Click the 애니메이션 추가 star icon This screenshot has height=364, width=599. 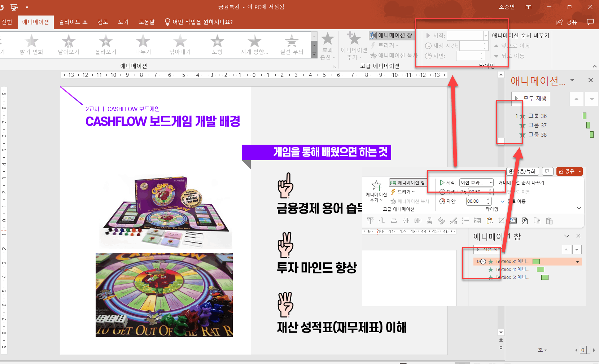click(354, 38)
